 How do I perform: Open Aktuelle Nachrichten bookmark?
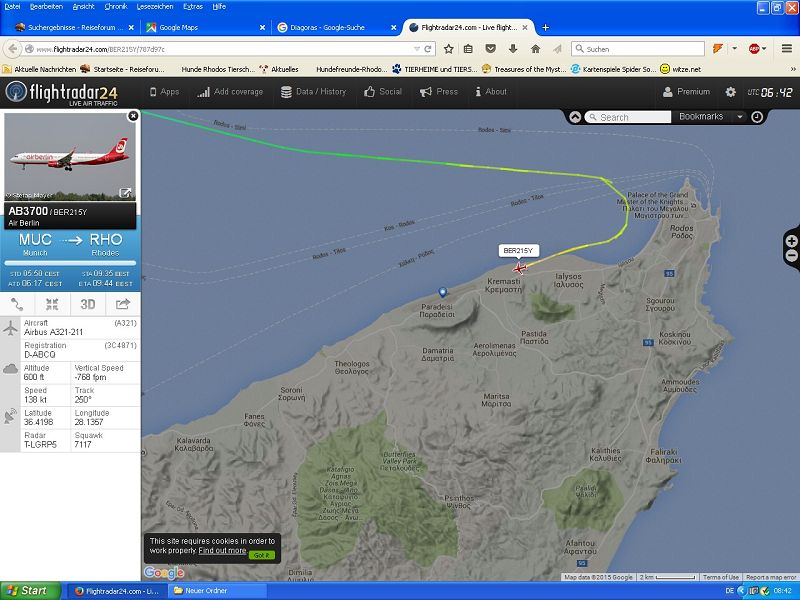point(39,69)
